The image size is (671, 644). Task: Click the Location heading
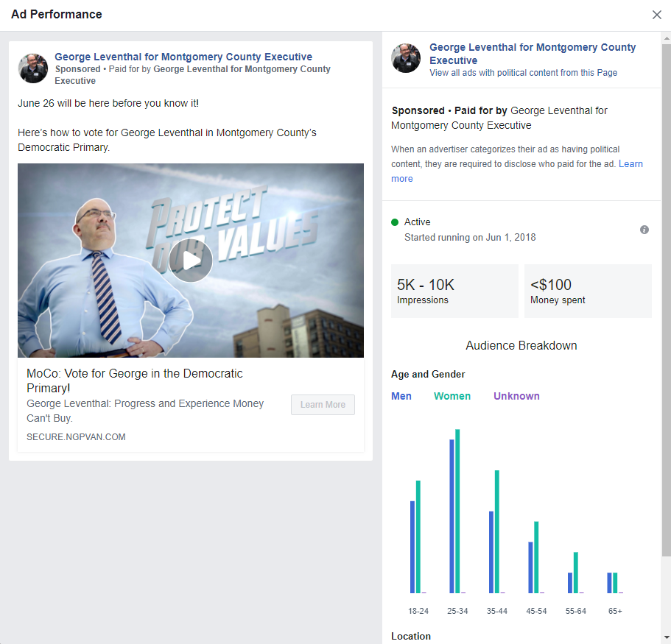tap(411, 636)
